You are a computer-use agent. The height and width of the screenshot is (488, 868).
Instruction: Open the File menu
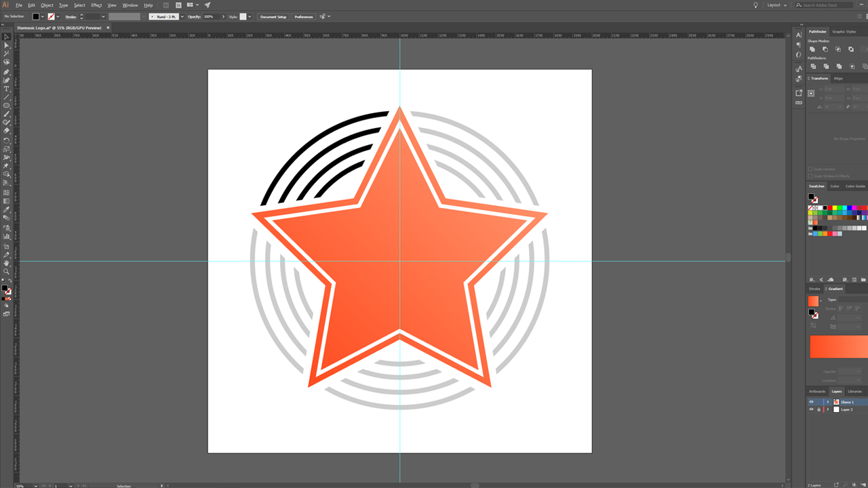(19, 5)
